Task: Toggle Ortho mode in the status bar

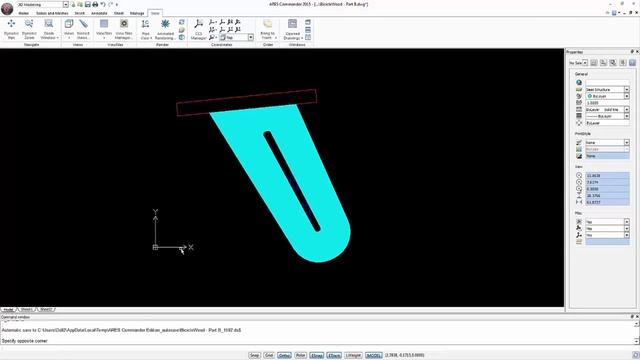Action: [284, 355]
